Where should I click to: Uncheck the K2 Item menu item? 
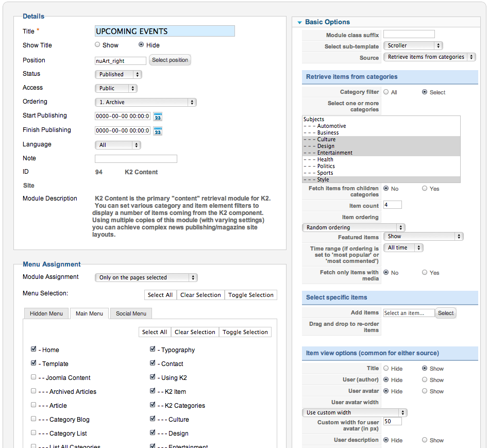(153, 391)
